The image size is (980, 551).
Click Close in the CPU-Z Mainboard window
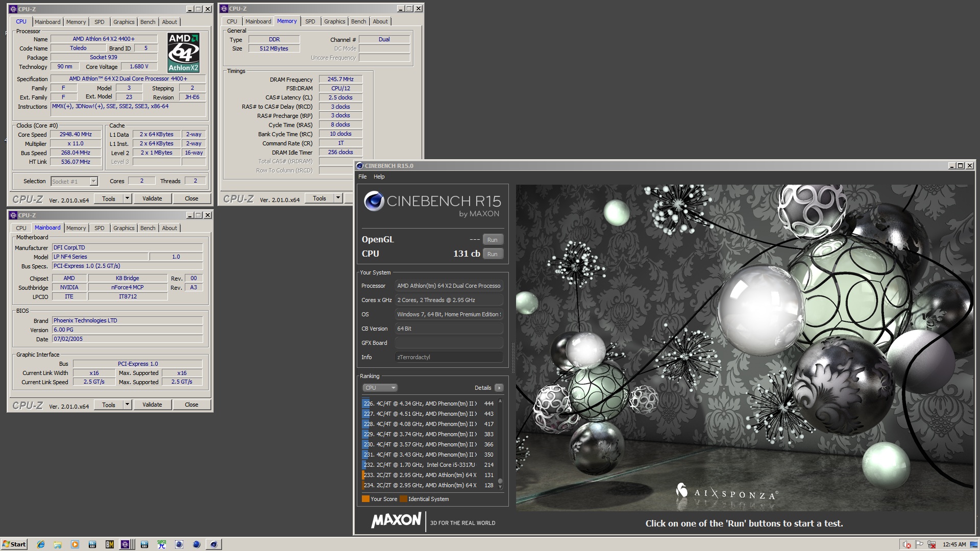tap(191, 405)
